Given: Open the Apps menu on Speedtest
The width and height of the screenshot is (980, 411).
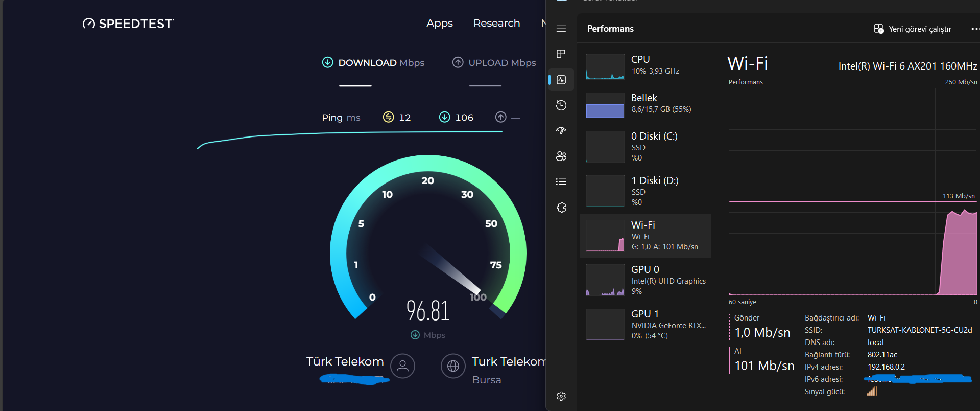Looking at the screenshot, I should point(440,24).
